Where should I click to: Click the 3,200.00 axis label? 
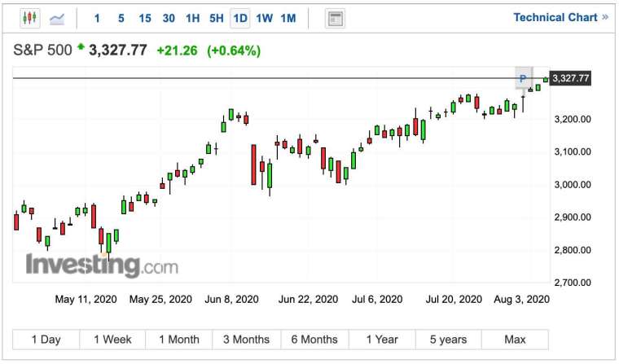tap(573, 119)
